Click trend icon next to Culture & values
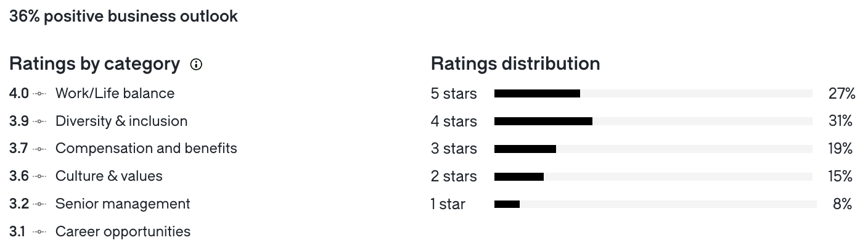This screenshot has height=248, width=868. click(40, 176)
